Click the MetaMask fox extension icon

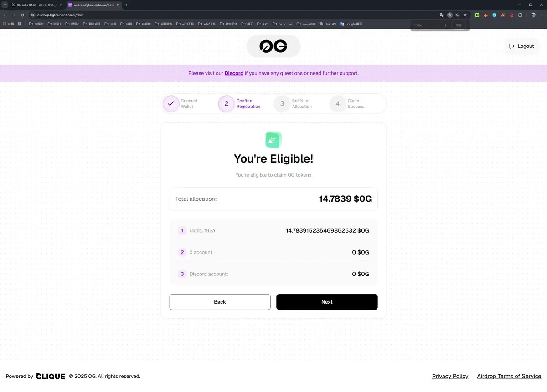(x=485, y=15)
